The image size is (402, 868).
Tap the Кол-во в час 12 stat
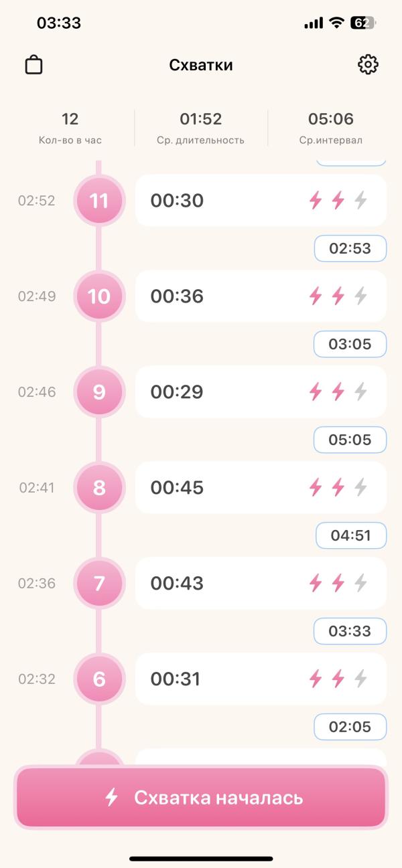tap(70, 128)
